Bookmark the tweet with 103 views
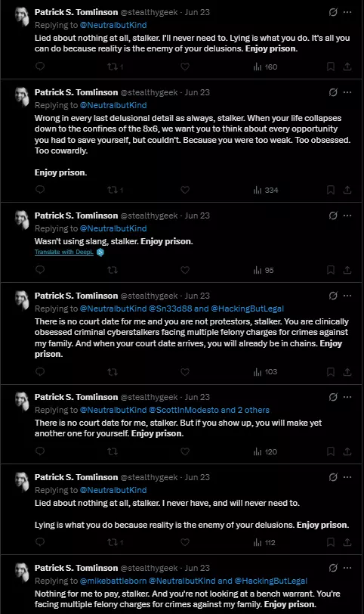Viewport: 364px width, 614px height. click(330, 372)
